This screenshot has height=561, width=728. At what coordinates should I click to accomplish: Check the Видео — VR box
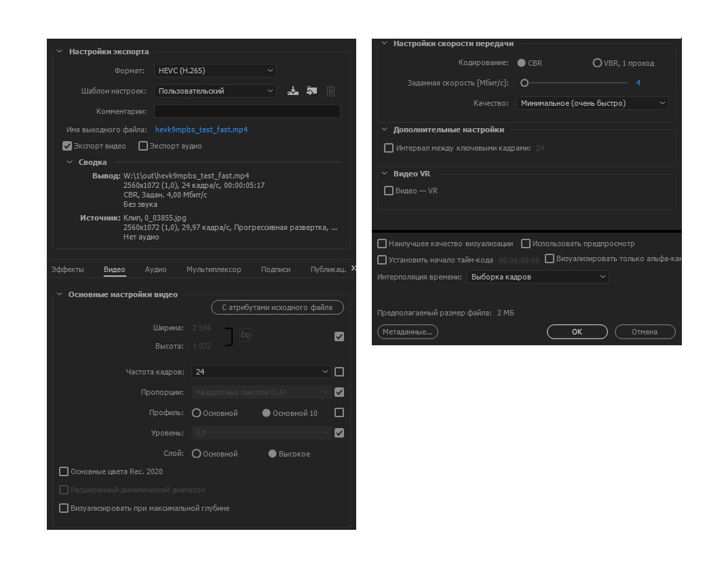[389, 191]
